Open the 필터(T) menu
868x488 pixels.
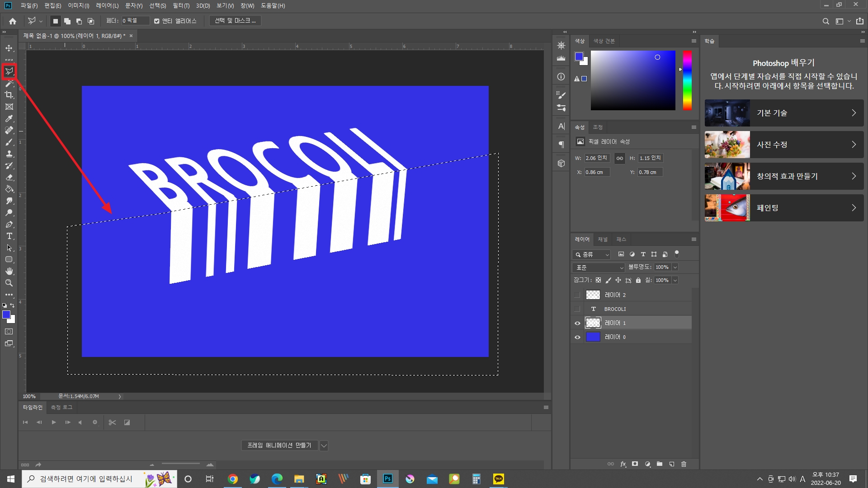[181, 6]
